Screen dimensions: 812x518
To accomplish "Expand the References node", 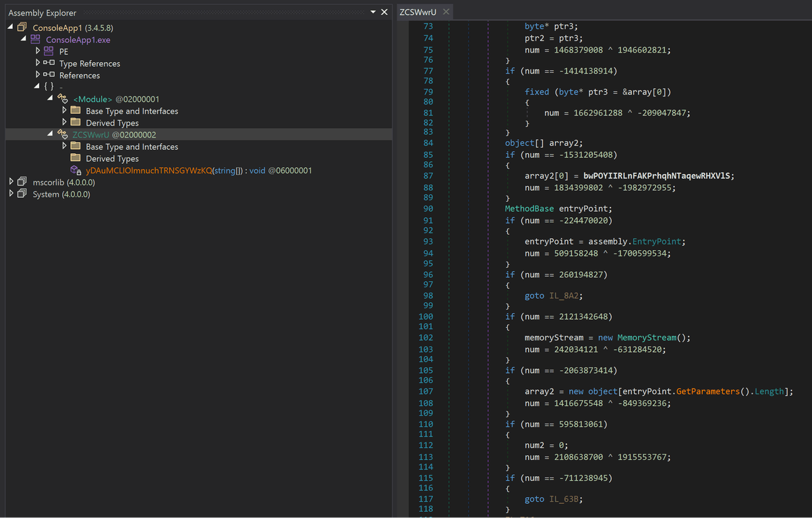I will (x=38, y=75).
